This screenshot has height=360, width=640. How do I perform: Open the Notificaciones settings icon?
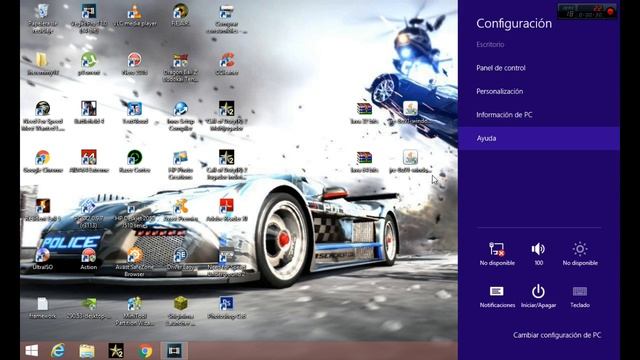coord(497,296)
